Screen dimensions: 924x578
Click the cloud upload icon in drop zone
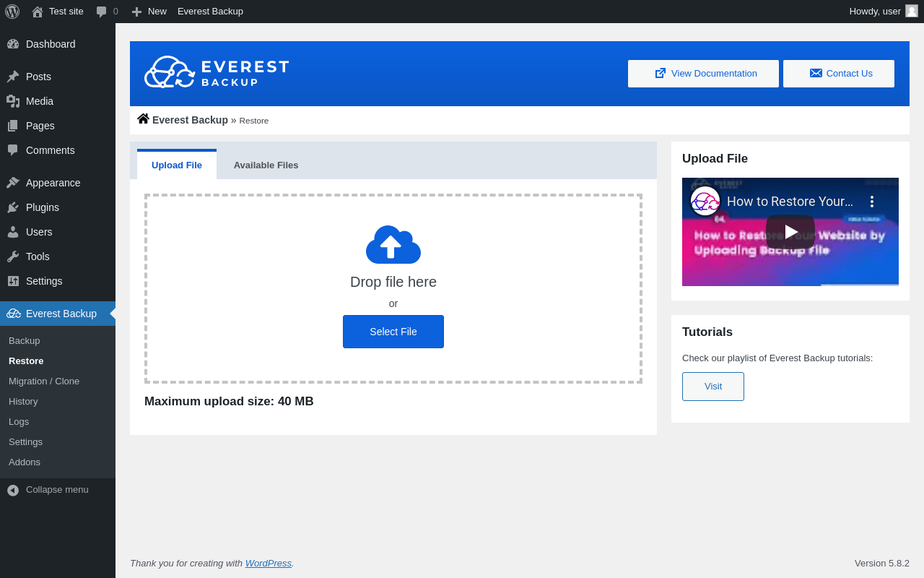pyautogui.click(x=393, y=244)
